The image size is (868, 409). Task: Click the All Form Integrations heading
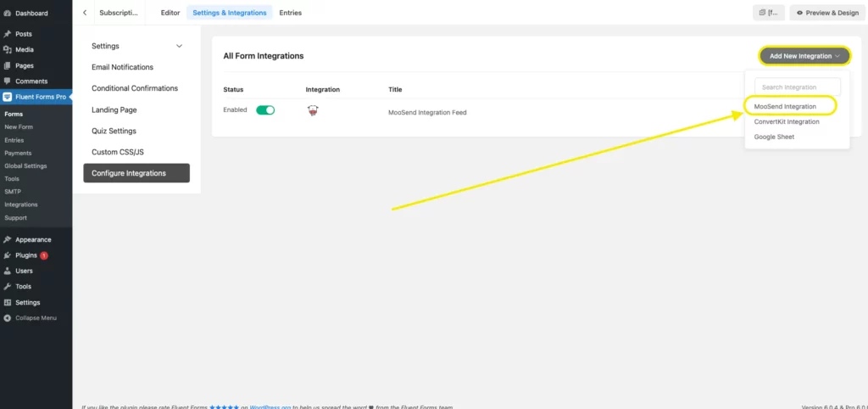click(264, 56)
